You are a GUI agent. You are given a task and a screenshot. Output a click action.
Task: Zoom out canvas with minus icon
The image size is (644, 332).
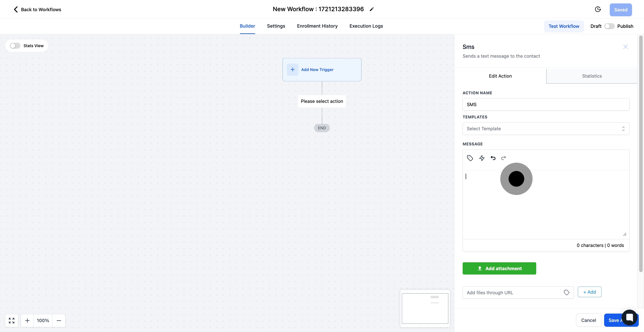click(x=59, y=321)
